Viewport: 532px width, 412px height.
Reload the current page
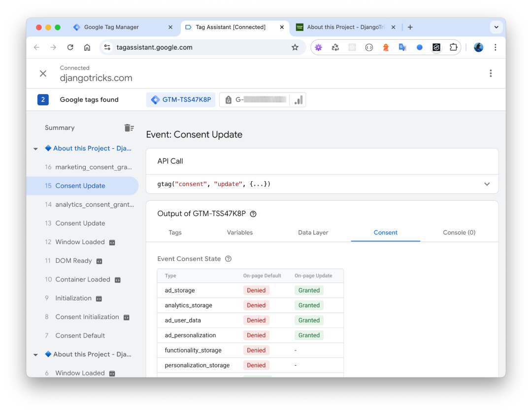click(x=70, y=47)
